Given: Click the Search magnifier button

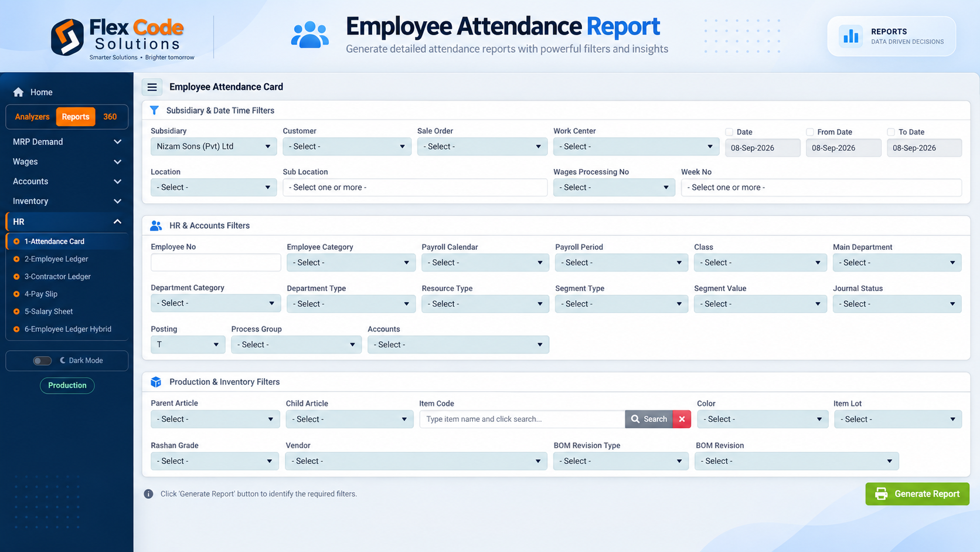Looking at the screenshot, I should tap(649, 419).
